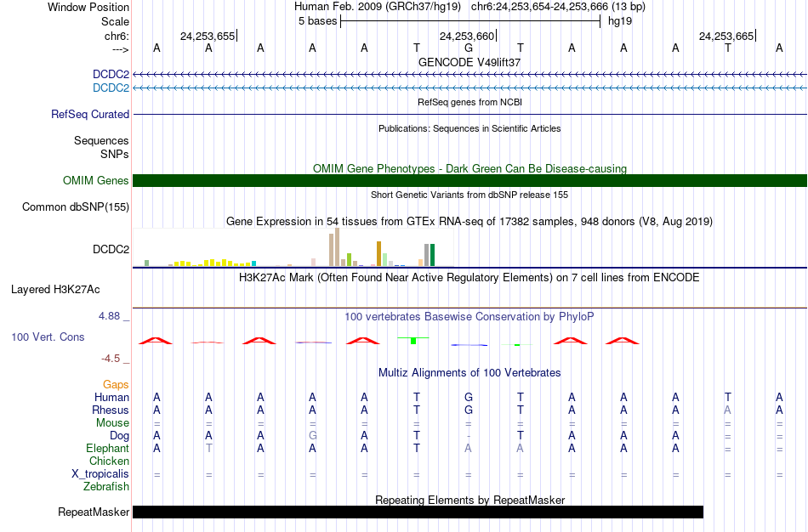Click the RepeatMasker track label
The height and width of the screenshot is (532, 808).
point(94,512)
